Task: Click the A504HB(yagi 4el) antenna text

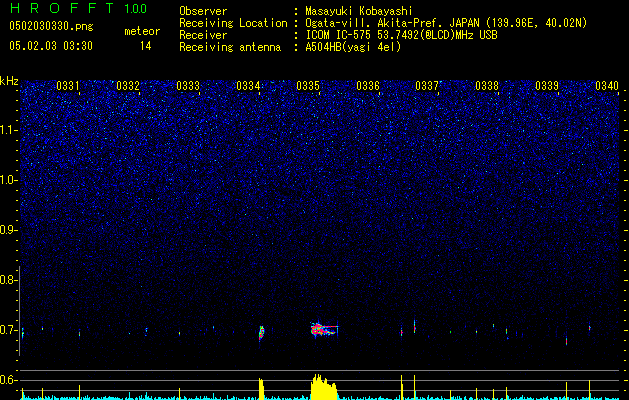Action: pyautogui.click(x=353, y=47)
